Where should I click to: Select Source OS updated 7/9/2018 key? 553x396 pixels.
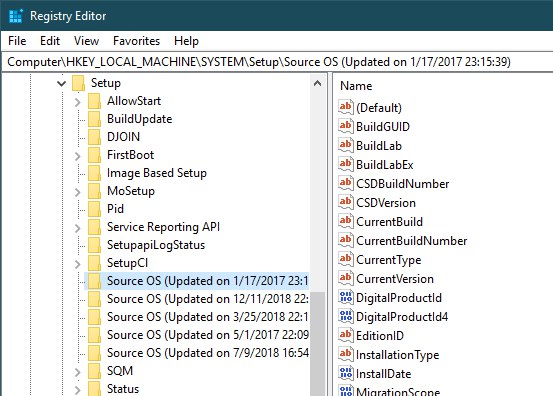[x=207, y=353]
